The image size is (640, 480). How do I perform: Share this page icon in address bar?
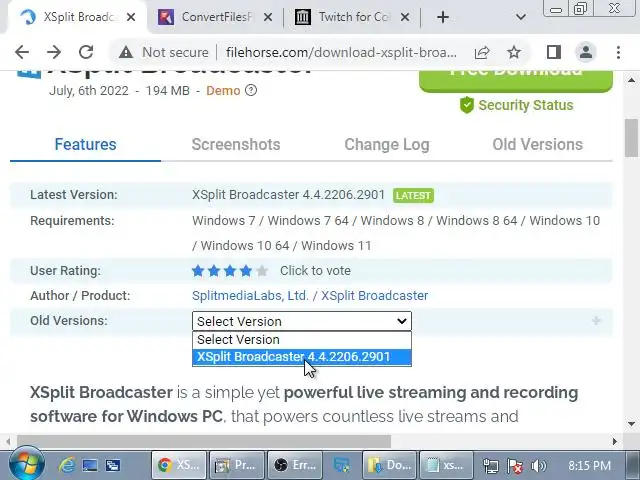[x=482, y=52]
